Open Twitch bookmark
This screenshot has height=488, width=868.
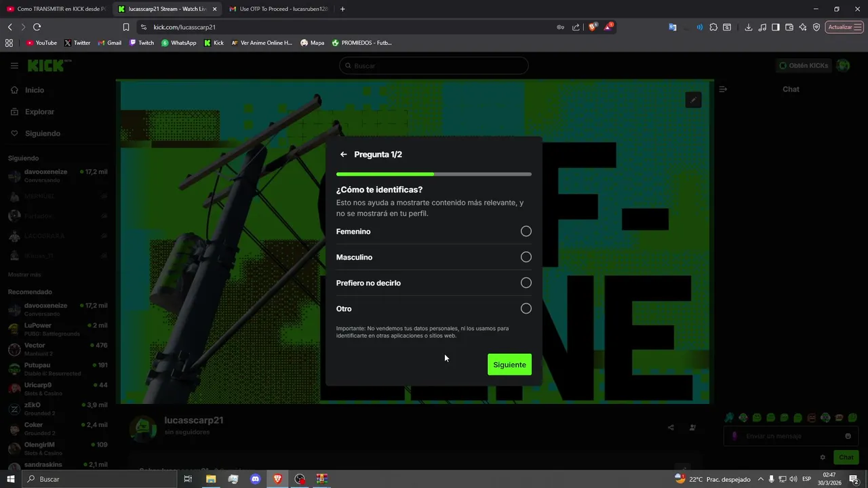click(142, 43)
